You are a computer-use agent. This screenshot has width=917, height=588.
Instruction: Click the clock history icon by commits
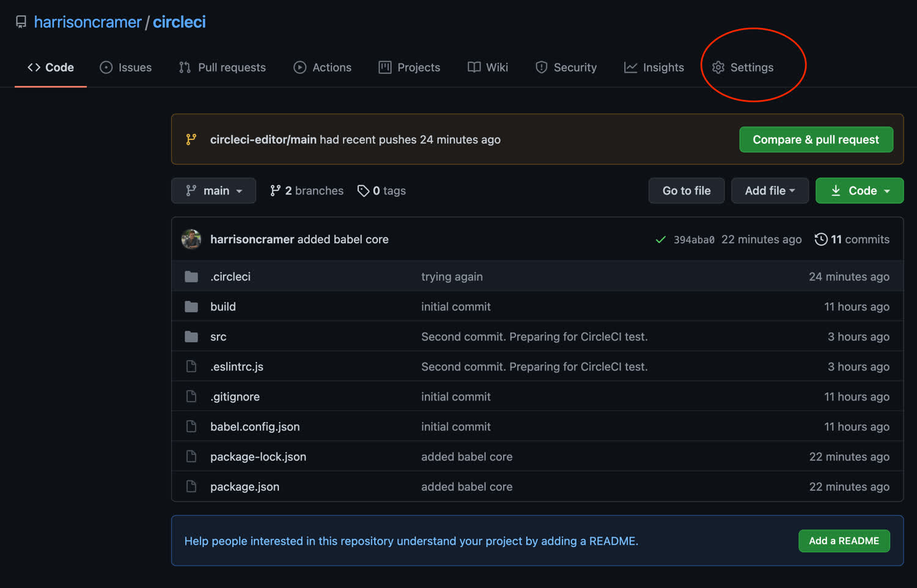[821, 239]
